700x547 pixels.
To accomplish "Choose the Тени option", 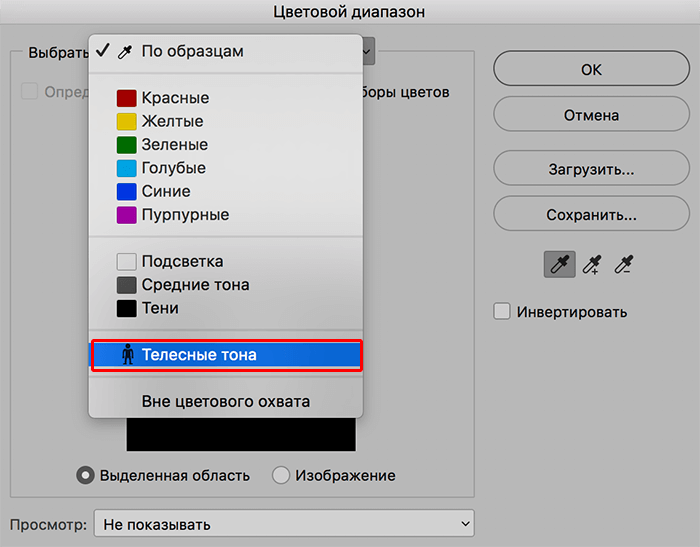I will pos(226,308).
